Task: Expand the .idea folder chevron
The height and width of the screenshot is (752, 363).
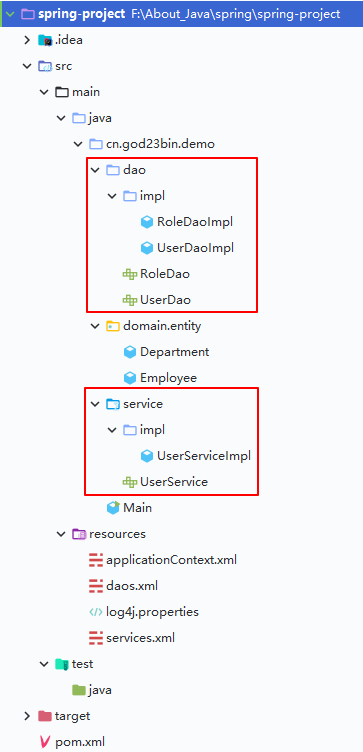Action: click(27, 40)
